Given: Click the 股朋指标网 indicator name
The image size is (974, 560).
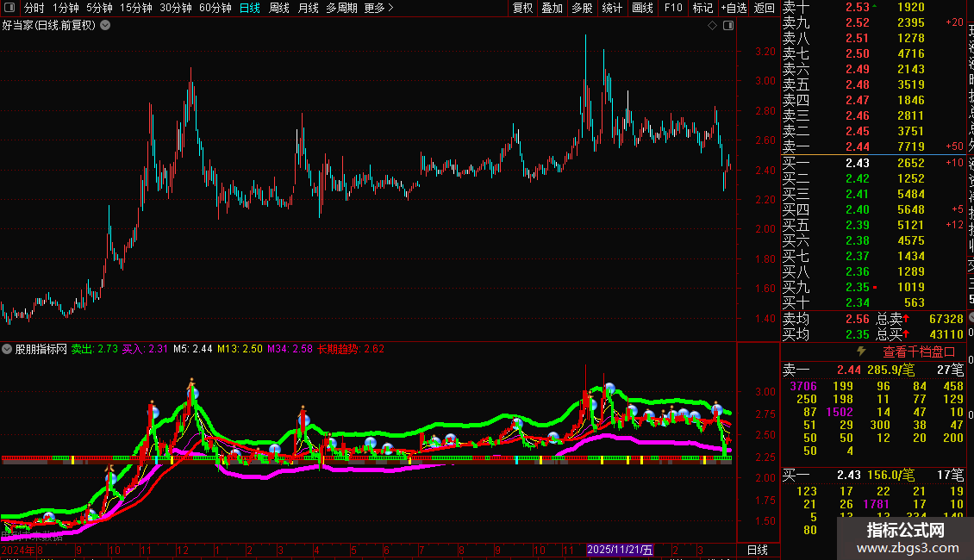Looking at the screenshot, I should (x=41, y=349).
